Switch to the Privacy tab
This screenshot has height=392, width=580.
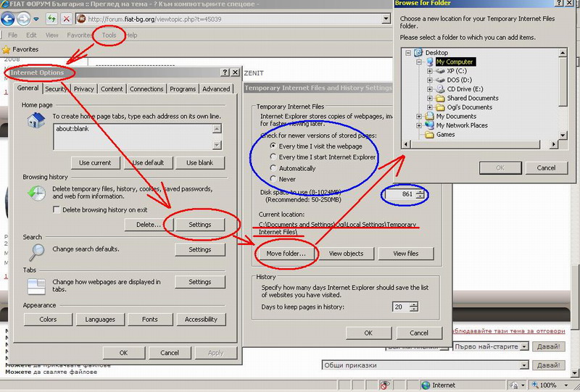tap(83, 88)
